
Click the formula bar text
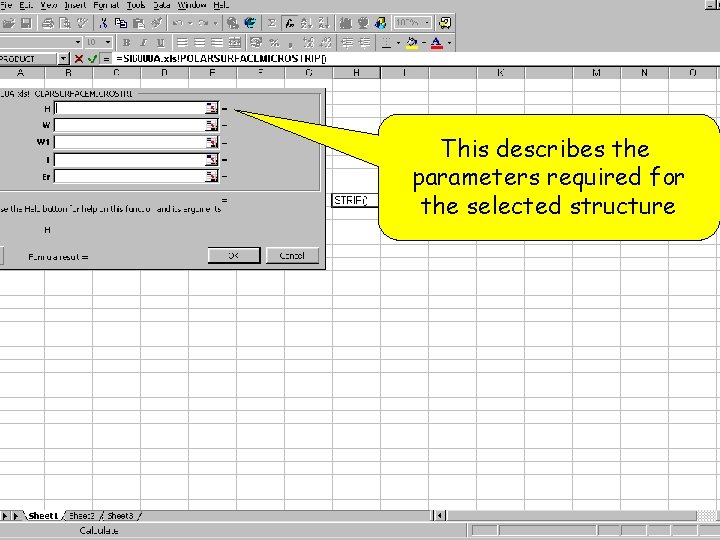point(220,59)
